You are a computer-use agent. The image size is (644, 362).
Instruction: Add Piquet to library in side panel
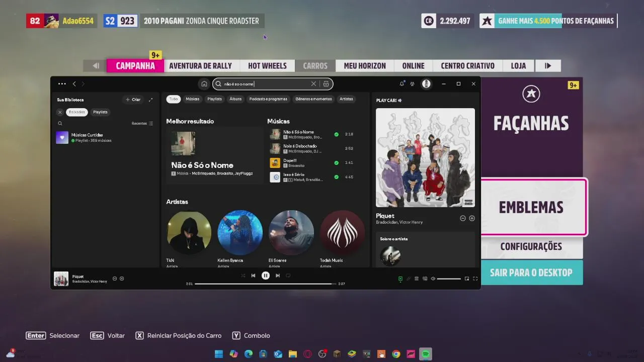[x=472, y=218]
